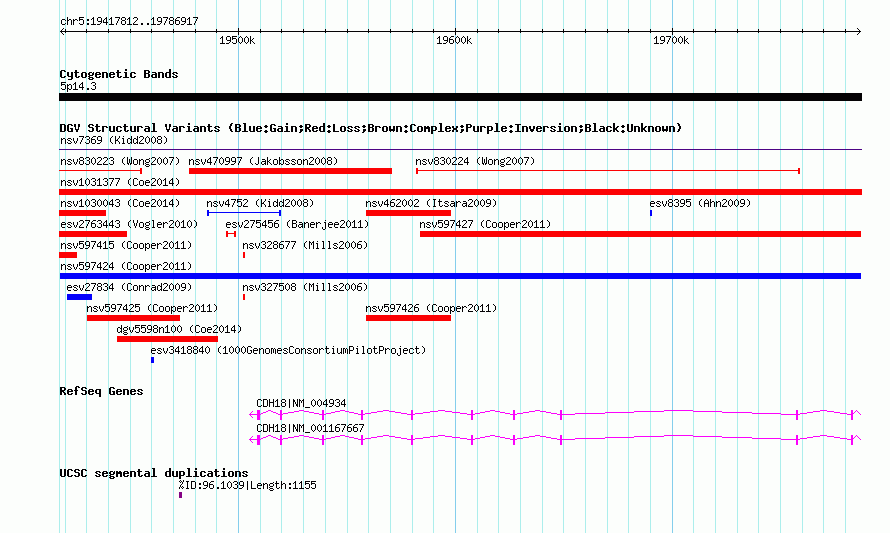890x533 pixels.
Task: Open nsv1030043 (Coe2014) variant label
Action: (120, 203)
